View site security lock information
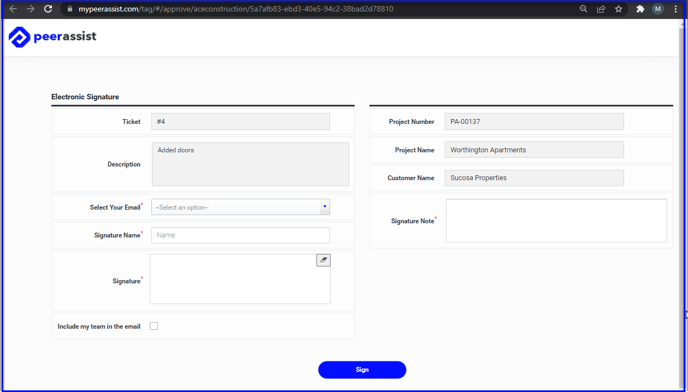 [x=69, y=9]
